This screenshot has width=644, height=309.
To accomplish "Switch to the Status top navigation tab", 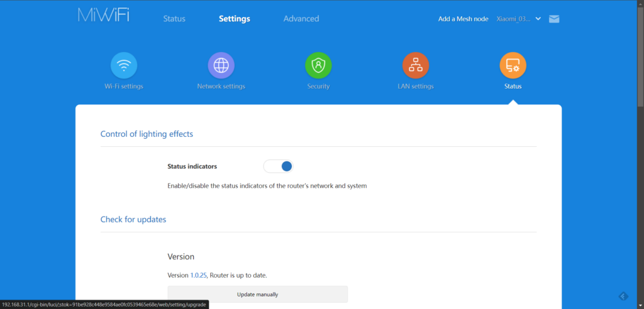I will [x=174, y=19].
